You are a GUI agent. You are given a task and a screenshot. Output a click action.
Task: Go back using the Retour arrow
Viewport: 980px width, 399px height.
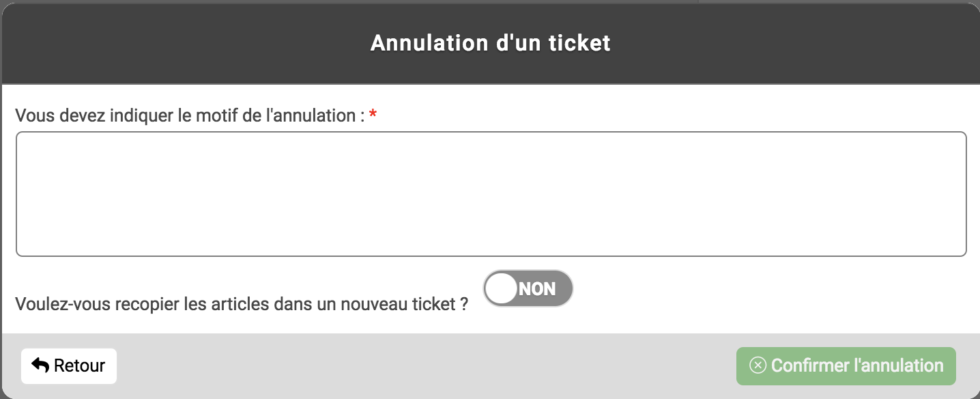pyautogui.click(x=40, y=366)
